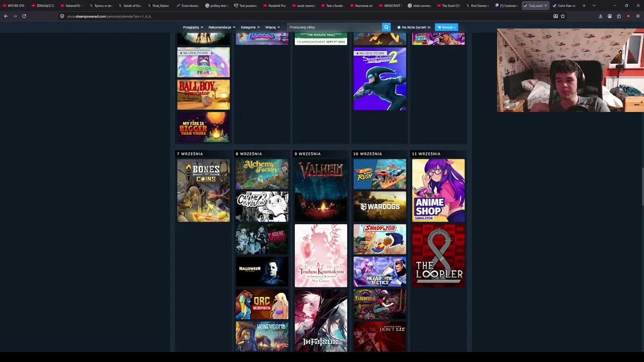644x362 pixels.
Task: Open the browser downloads panel
Action: 600,16
